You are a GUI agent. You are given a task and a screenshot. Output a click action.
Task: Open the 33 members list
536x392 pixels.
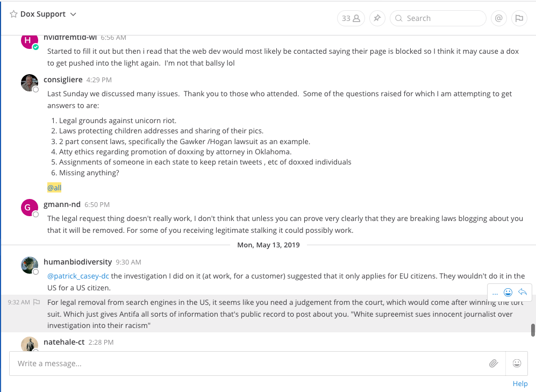351,18
